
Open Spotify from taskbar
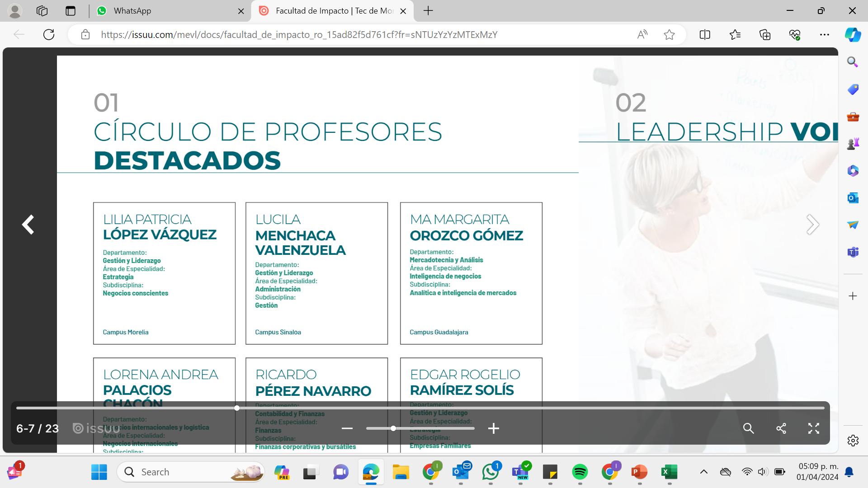[x=580, y=472]
